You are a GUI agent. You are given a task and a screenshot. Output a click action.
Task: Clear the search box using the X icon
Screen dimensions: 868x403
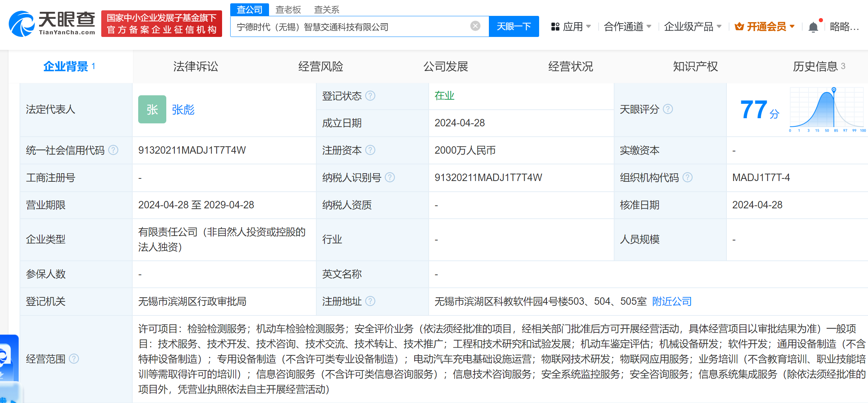pos(475,25)
